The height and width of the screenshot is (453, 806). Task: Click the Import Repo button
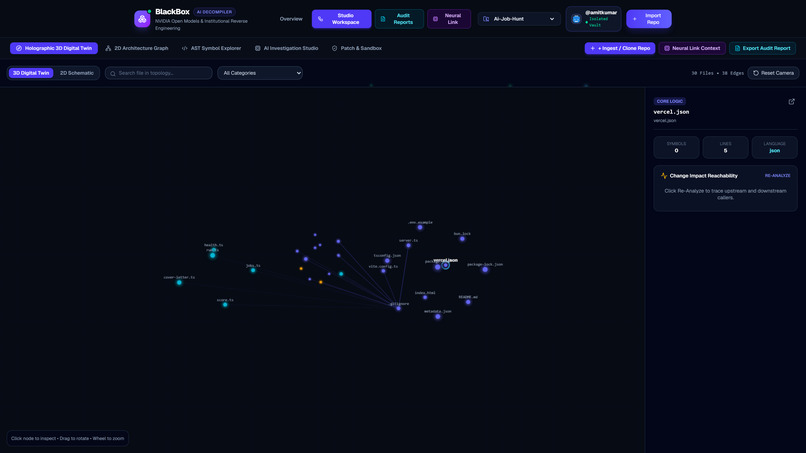pyautogui.click(x=649, y=19)
